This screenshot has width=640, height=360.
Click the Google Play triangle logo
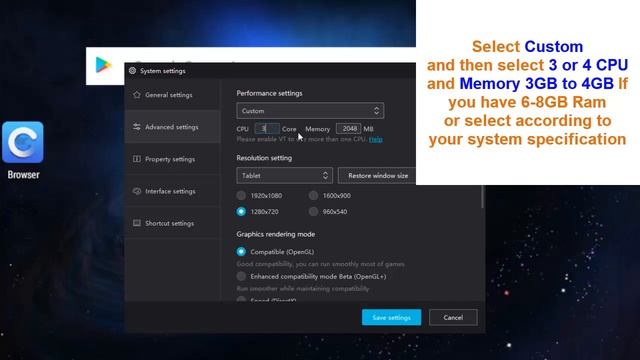(103, 65)
